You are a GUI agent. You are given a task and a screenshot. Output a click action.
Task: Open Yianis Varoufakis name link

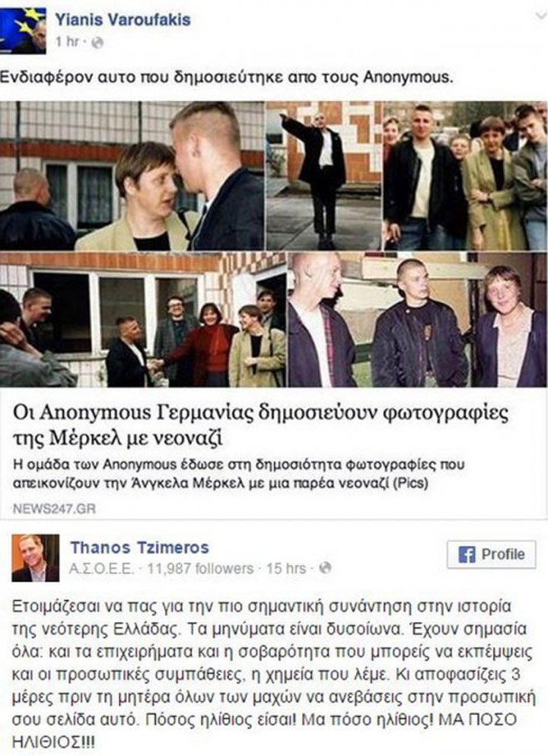click(123, 20)
